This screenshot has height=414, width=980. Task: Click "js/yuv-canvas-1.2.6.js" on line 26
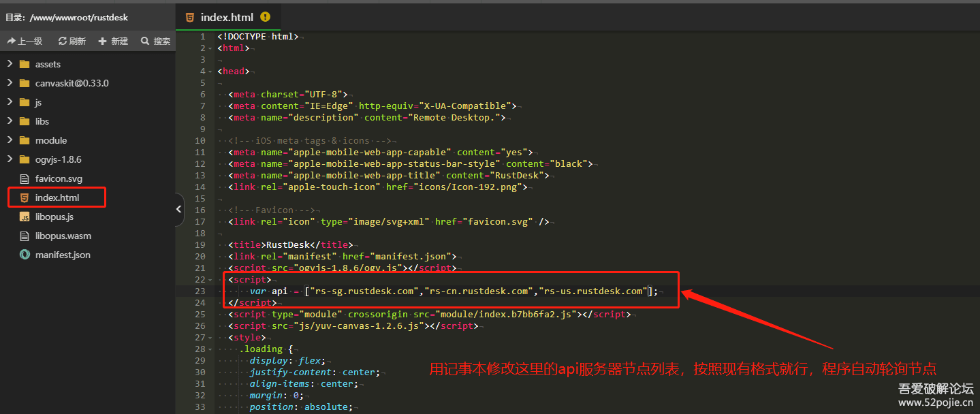pyautogui.click(x=362, y=326)
